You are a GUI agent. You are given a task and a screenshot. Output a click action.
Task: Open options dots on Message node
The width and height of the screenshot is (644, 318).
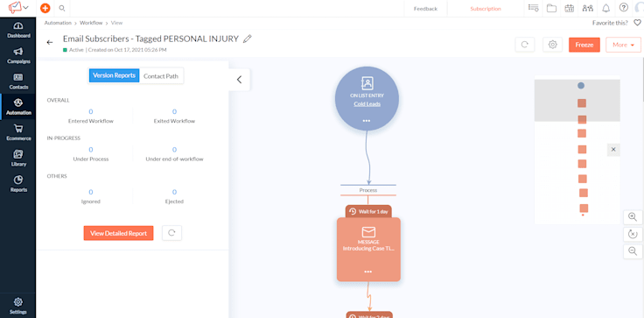click(368, 272)
